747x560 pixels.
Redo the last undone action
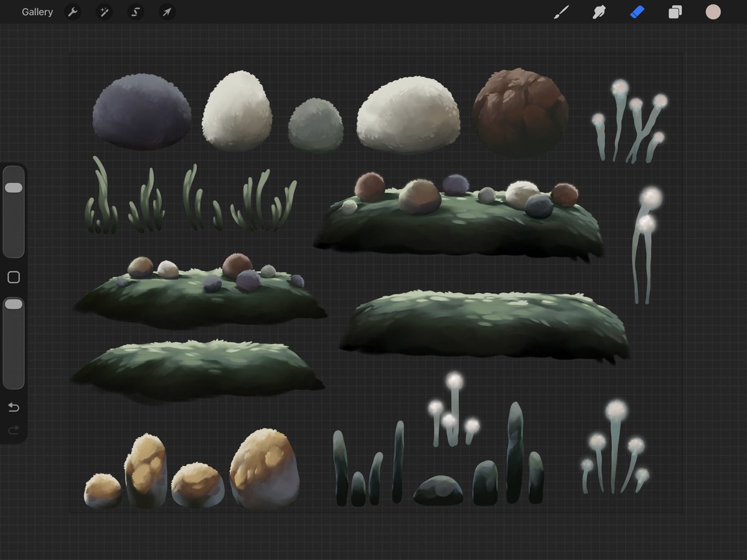(x=14, y=430)
